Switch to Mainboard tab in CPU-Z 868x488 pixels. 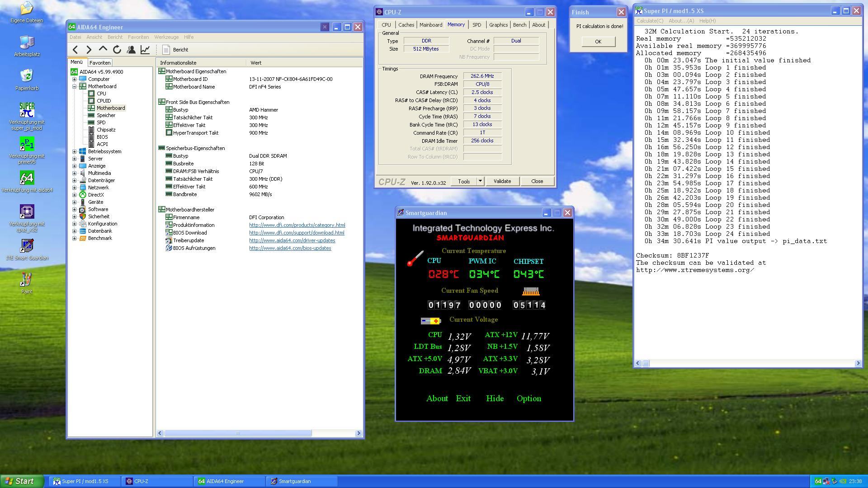(x=430, y=25)
